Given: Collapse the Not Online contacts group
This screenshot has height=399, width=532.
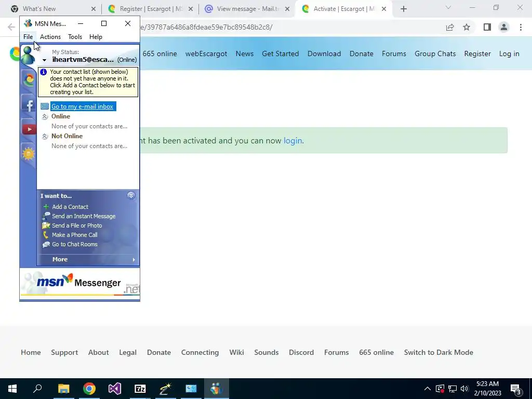Looking at the screenshot, I should click(45, 137).
